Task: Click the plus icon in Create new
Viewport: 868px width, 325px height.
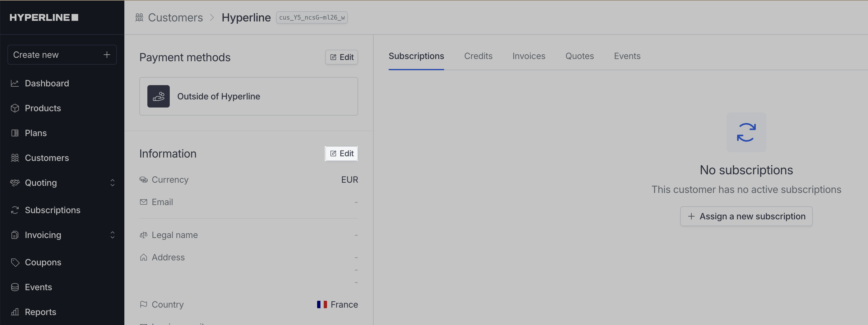Action: tap(107, 55)
